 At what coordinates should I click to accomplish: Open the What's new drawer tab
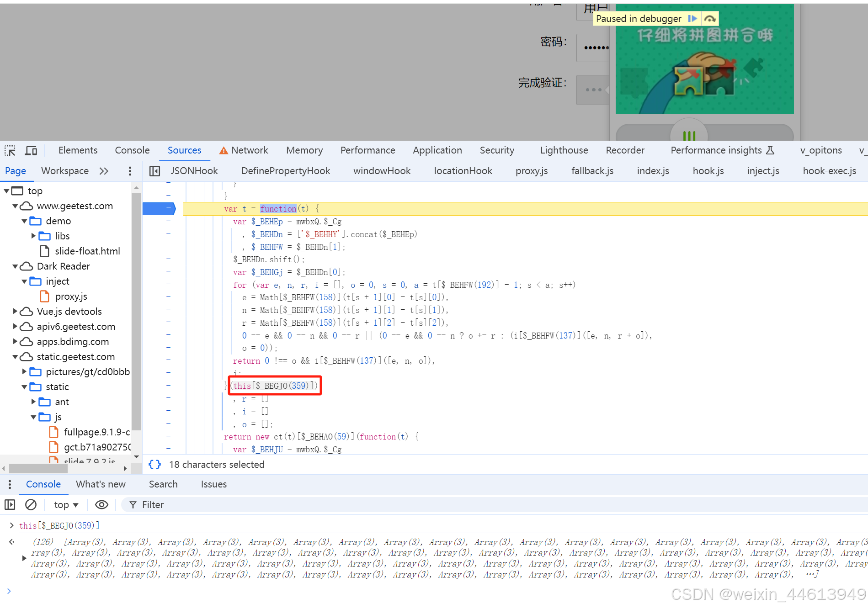click(101, 484)
